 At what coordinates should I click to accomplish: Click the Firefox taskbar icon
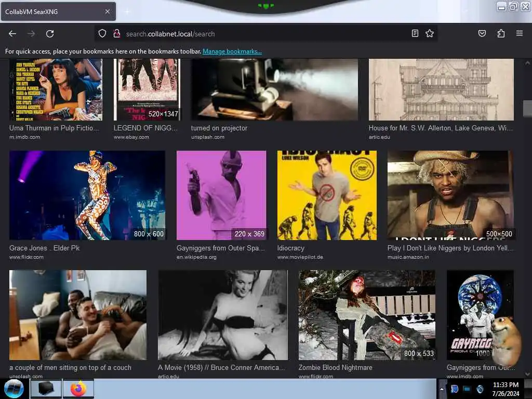point(78,389)
